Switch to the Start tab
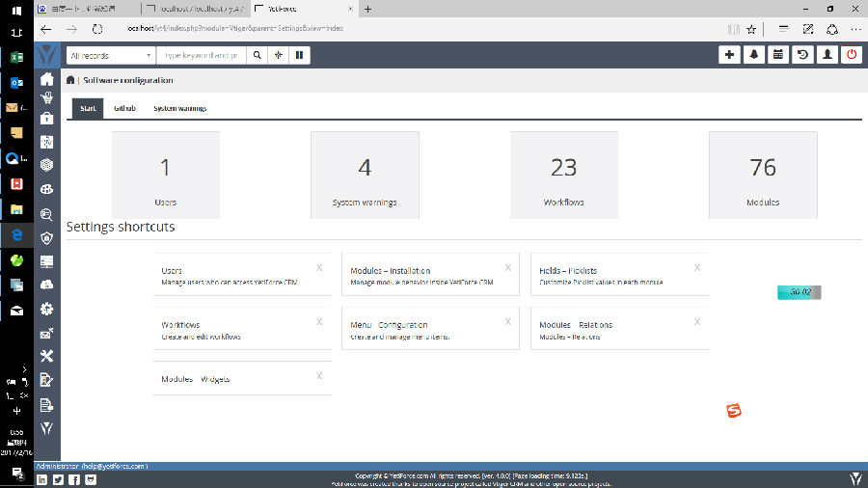The height and width of the screenshot is (488, 868). coord(88,108)
